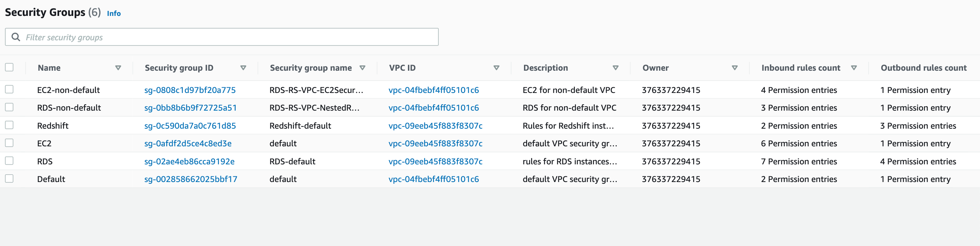Check the Redshift security group row

point(9,125)
